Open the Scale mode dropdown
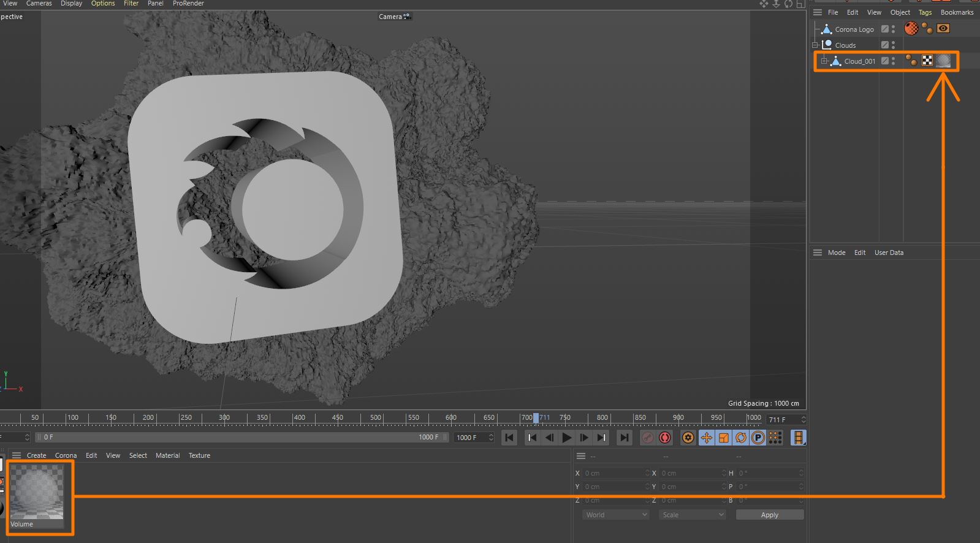Screen dimensions: 980x543 (693, 515)
